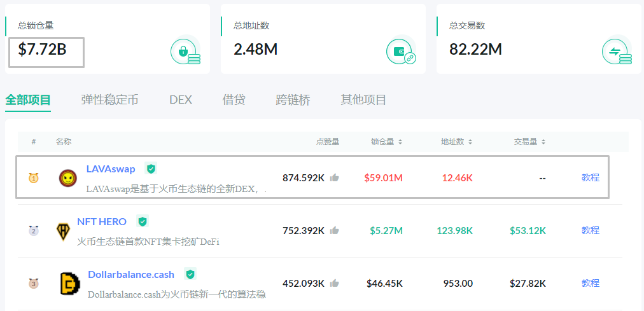Image resolution: width=644 pixels, height=311 pixels.
Task: Click NFT HERO's $5.27M locked value
Action: tap(386, 231)
